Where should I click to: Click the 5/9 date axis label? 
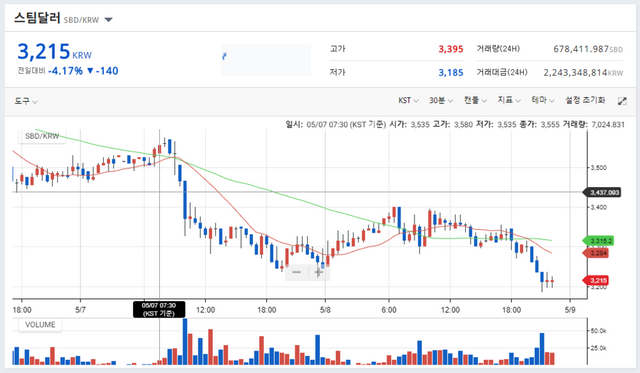pyautogui.click(x=570, y=310)
